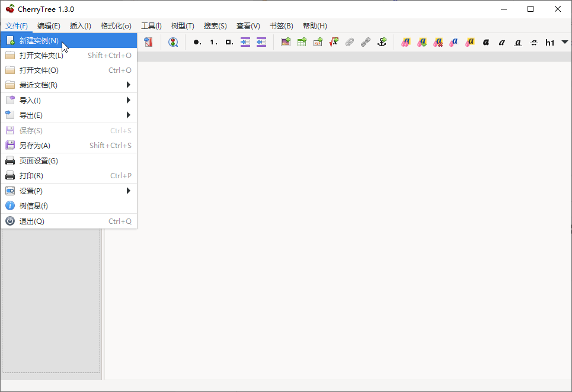Click the text foreground color icon

click(453, 42)
